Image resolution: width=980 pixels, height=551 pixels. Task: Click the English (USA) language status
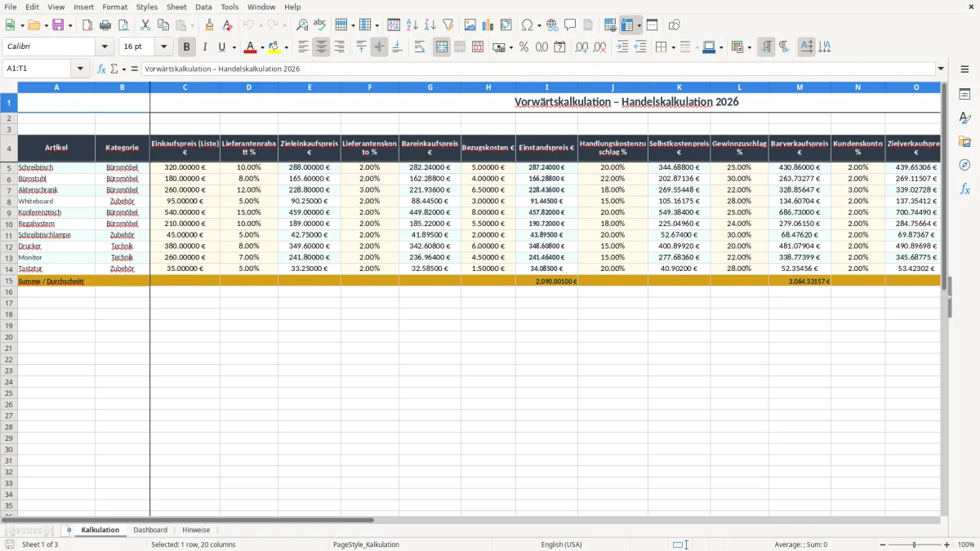pos(561,544)
